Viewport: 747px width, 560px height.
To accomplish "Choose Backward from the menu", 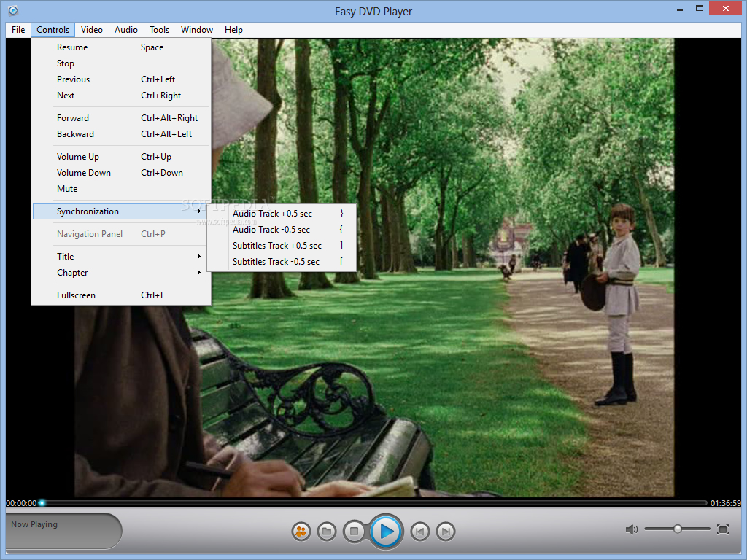I will coord(122,134).
